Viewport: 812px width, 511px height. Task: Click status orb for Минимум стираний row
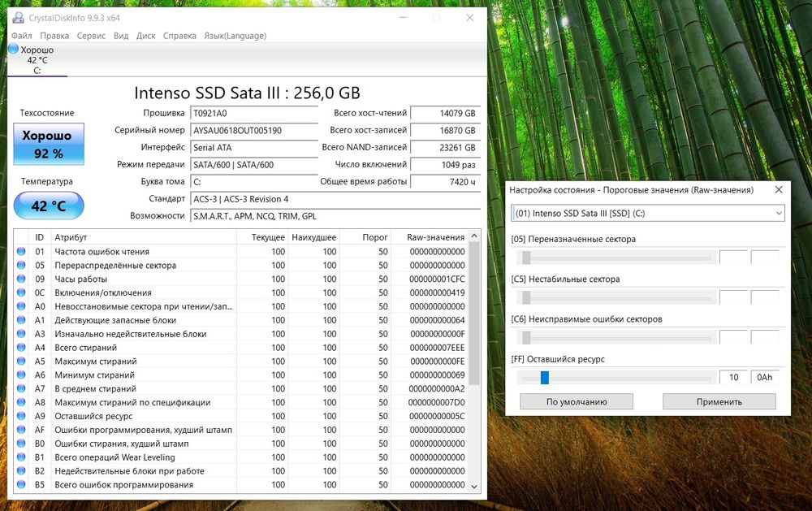[x=21, y=375]
